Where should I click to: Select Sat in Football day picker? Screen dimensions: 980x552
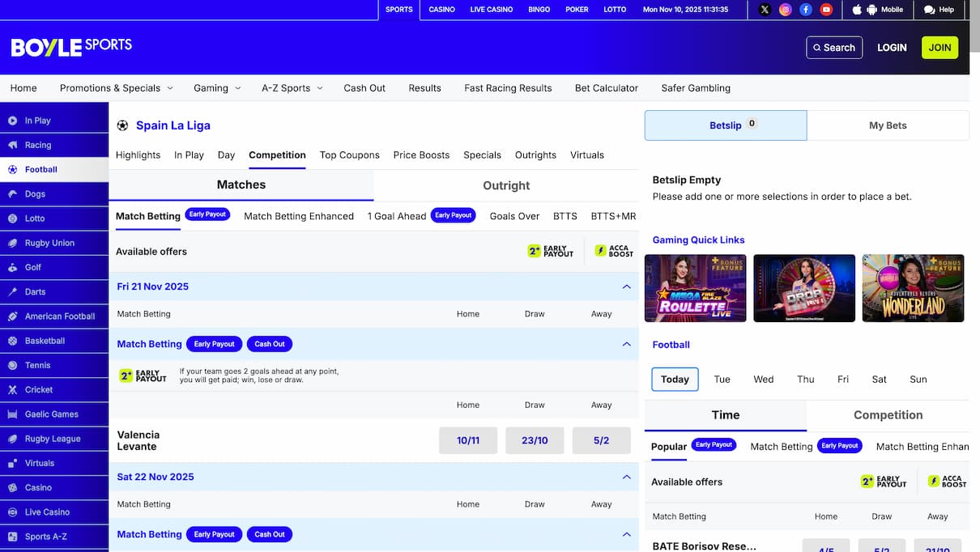click(880, 380)
